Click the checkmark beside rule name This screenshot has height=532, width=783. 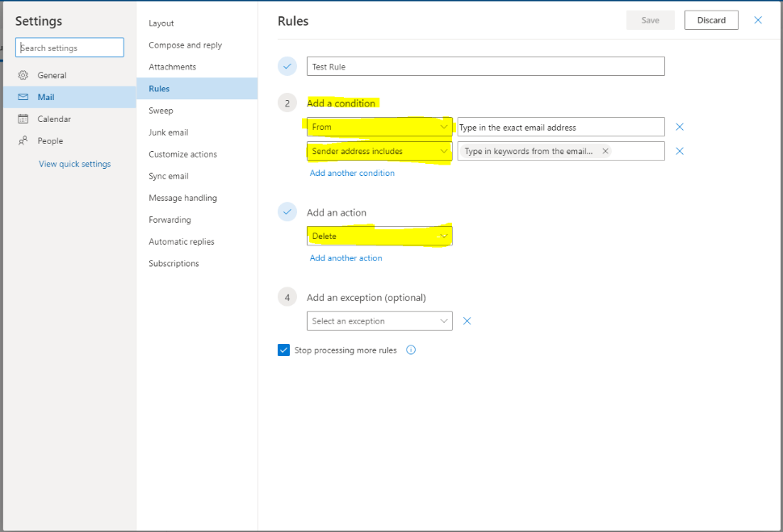(x=287, y=66)
